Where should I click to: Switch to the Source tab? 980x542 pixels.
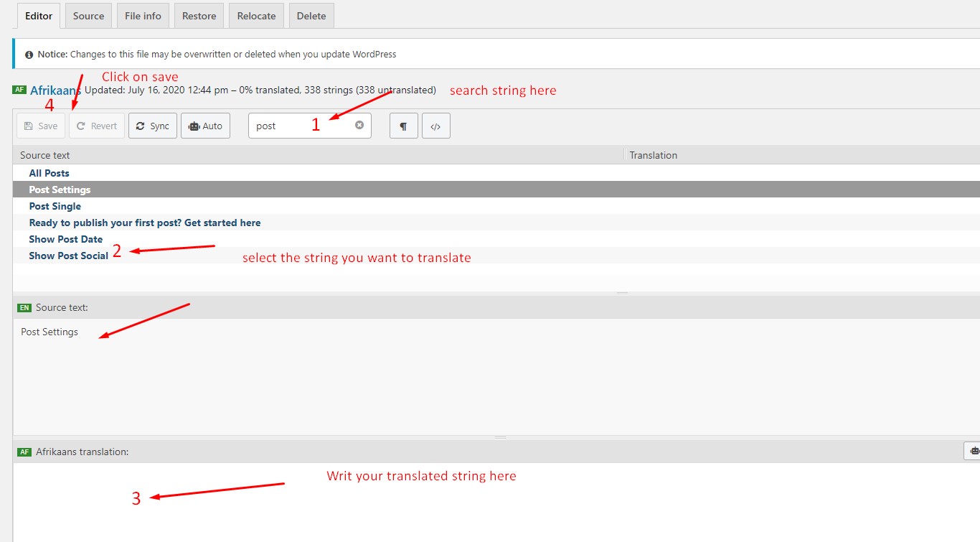[x=88, y=16]
